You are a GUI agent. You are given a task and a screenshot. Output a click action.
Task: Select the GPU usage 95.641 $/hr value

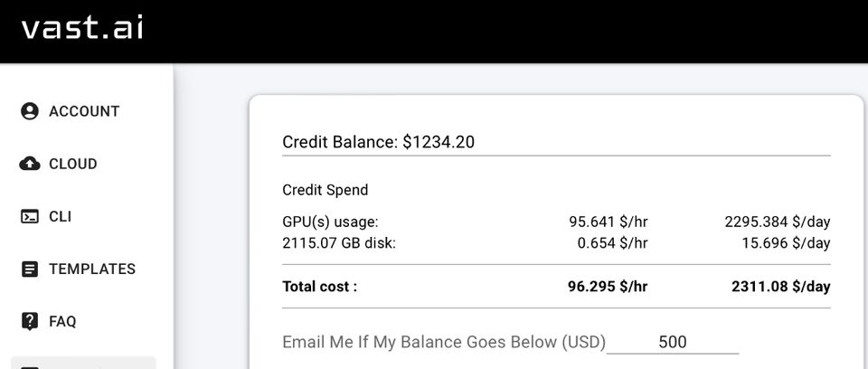[x=609, y=222]
